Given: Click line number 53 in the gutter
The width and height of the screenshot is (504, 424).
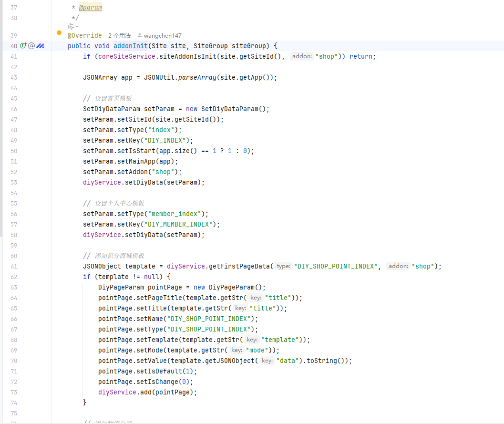Looking at the screenshot, I should coord(13,183).
